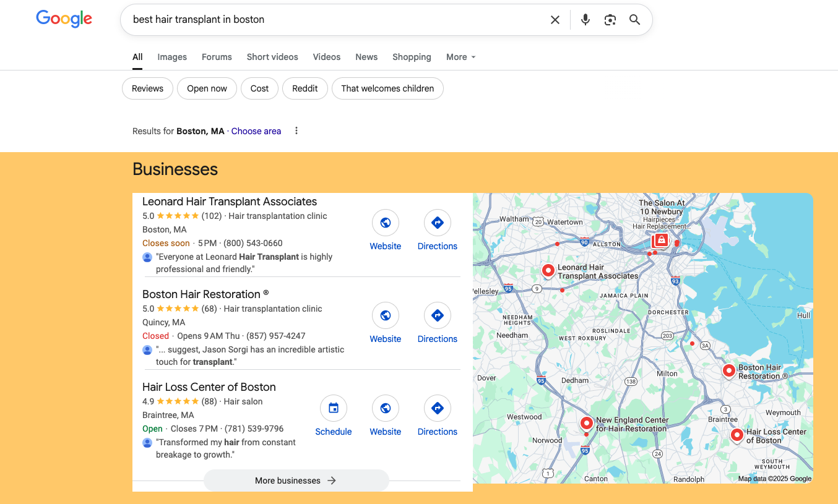Open Leonard Hair Transplant Associates listing title
Image resolution: width=838 pixels, height=504 pixels.
(230, 202)
